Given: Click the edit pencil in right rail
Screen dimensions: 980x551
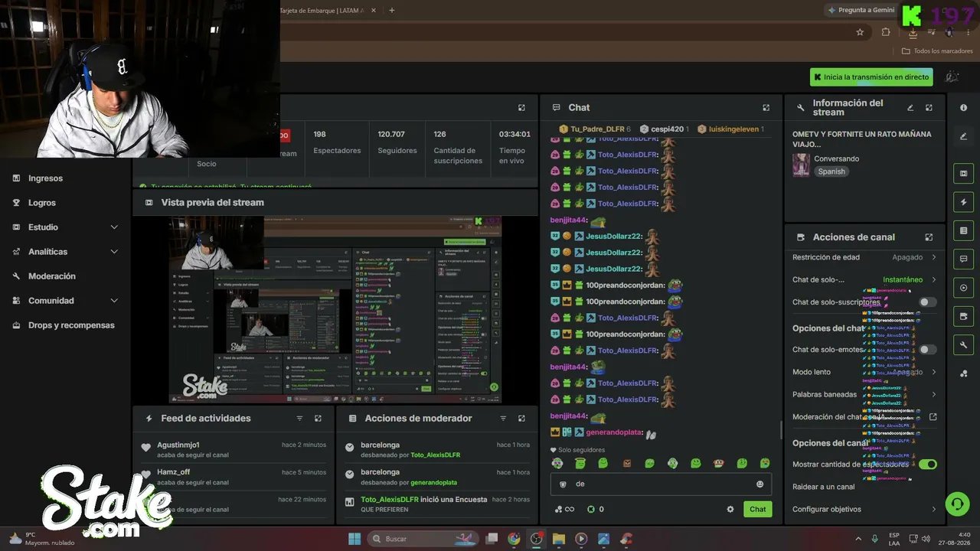Looking at the screenshot, I should pos(964,136).
